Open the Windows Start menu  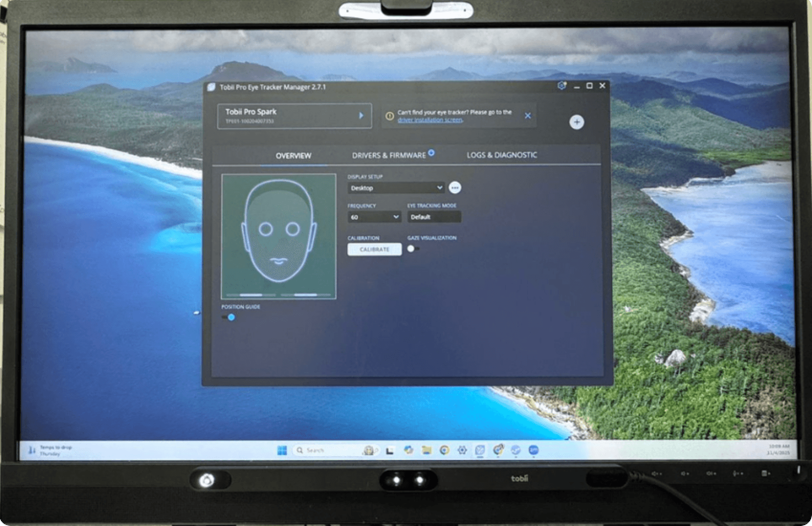282,450
